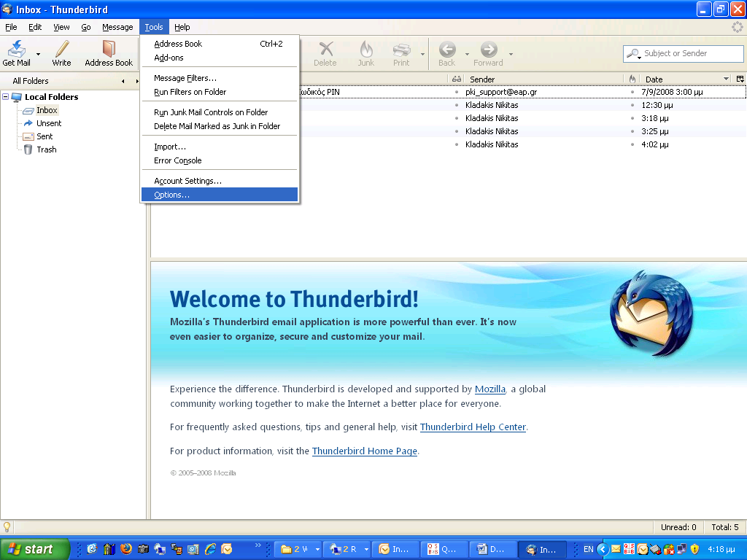
Task: Open the Forward history dropdown arrow
Action: pyautogui.click(x=511, y=54)
